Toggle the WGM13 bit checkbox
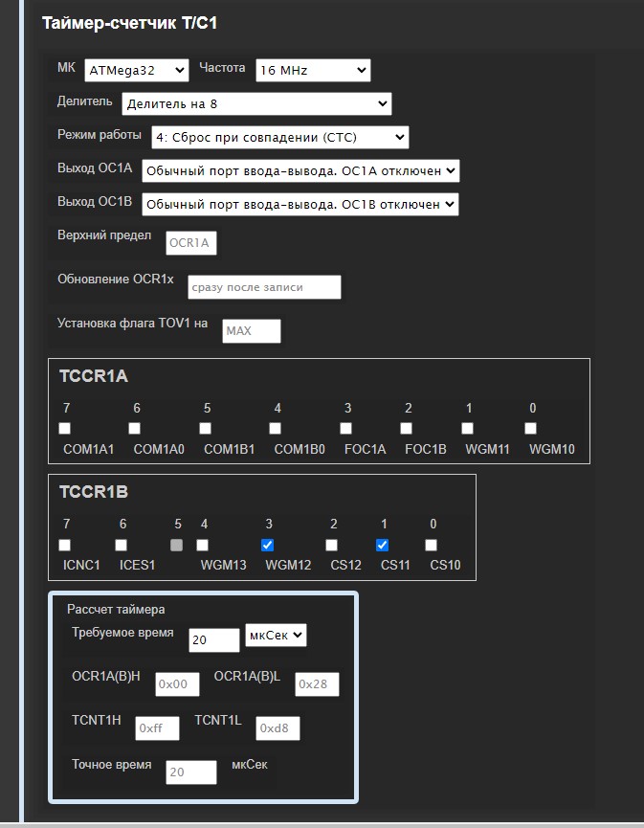Image resolution: width=644 pixels, height=828 pixels. (x=203, y=545)
